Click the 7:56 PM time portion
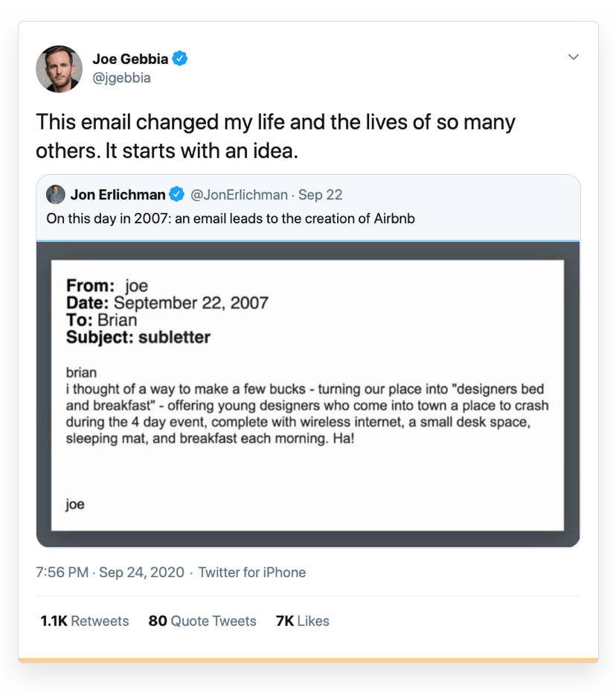The image size is (616, 699). click(x=62, y=572)
